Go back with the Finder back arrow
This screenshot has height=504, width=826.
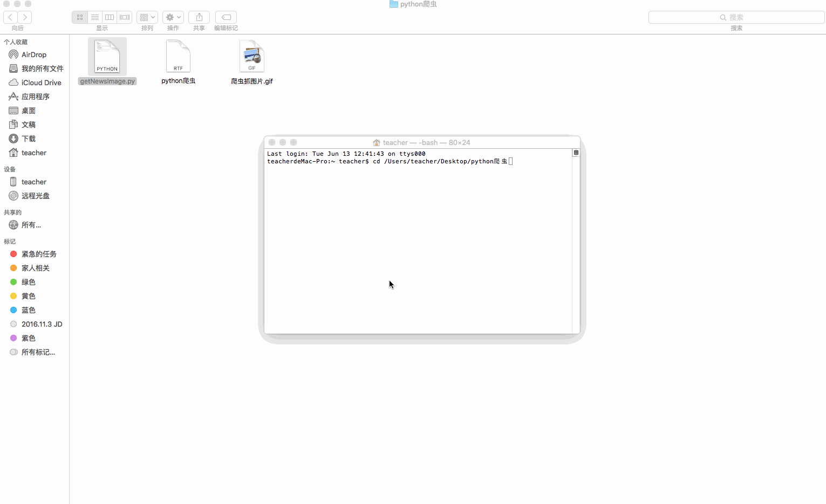(x=10, y=17)
